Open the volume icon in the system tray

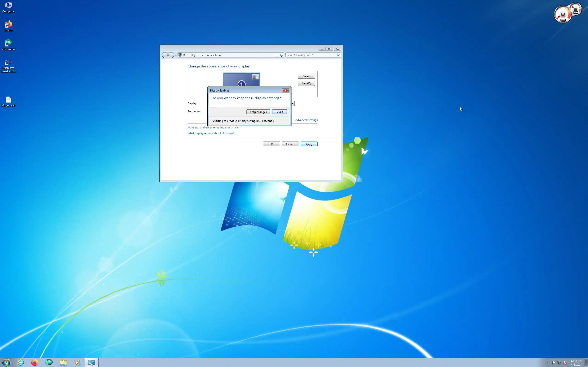(x=565, y=363)
